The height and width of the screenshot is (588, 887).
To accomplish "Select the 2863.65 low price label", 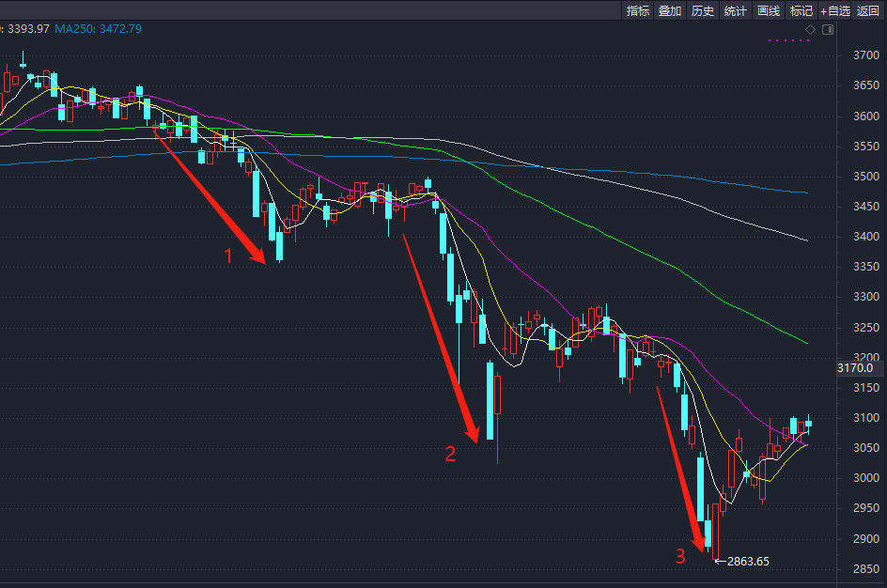I will 748,562.
